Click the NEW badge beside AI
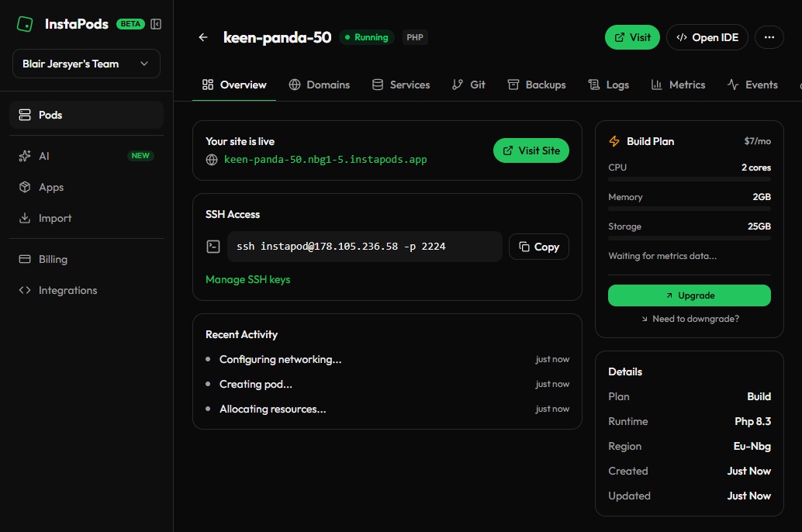The height and width of the screenshot is (532, 802). point(140,156)
